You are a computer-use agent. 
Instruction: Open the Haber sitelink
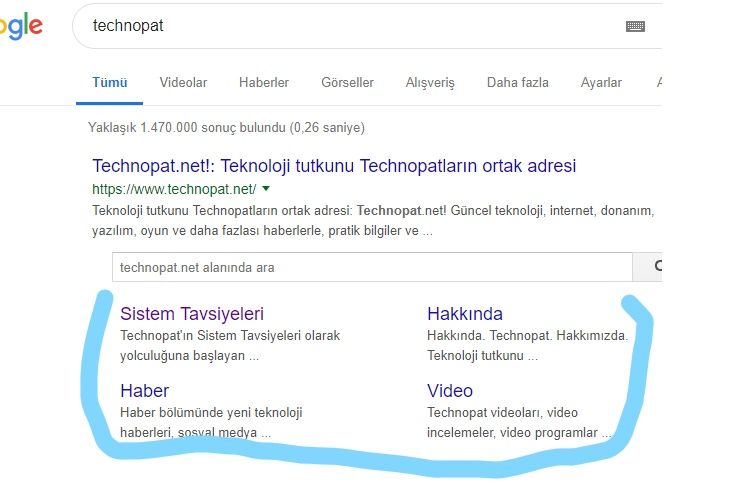144,391
